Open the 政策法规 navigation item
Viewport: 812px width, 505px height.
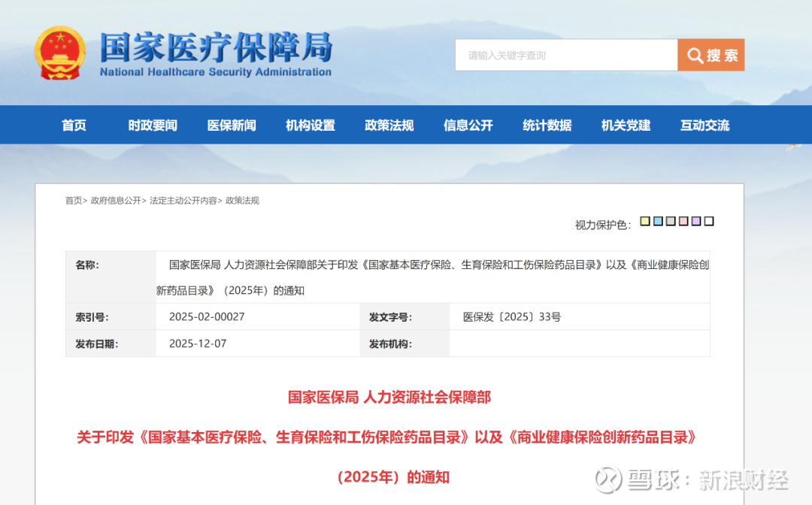tap(389, 125)
